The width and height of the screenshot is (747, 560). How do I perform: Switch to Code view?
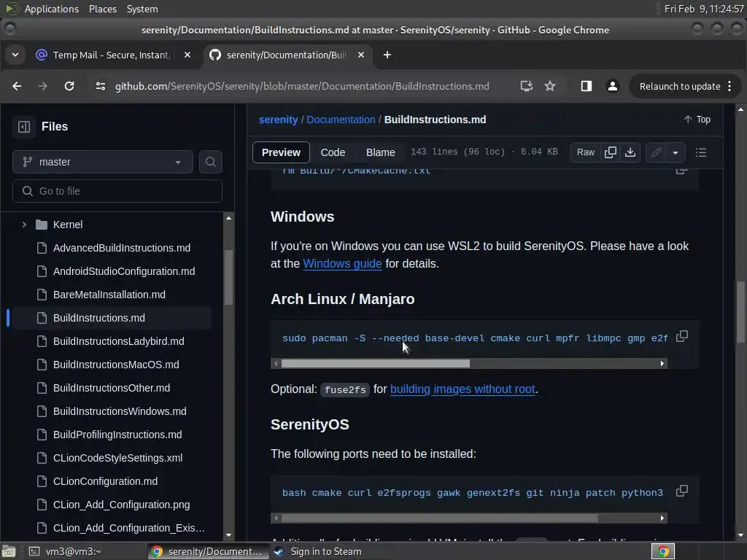tap(333, 152)
